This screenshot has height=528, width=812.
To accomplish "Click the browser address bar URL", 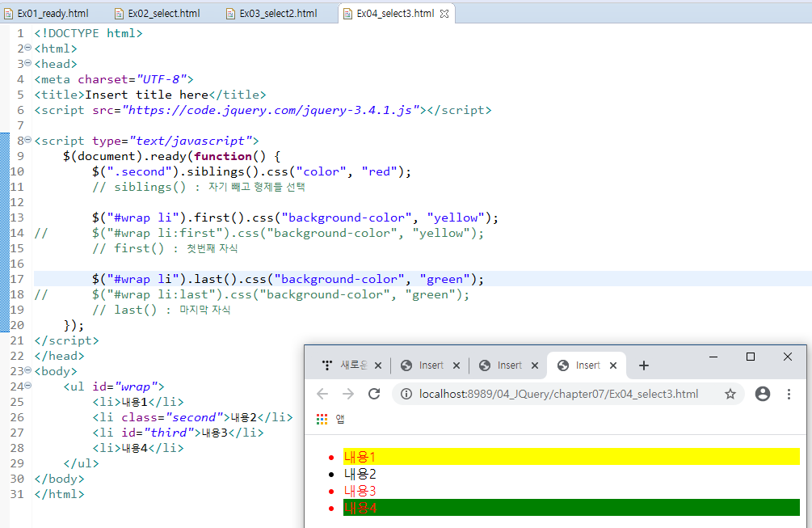I will coord(559,395).
